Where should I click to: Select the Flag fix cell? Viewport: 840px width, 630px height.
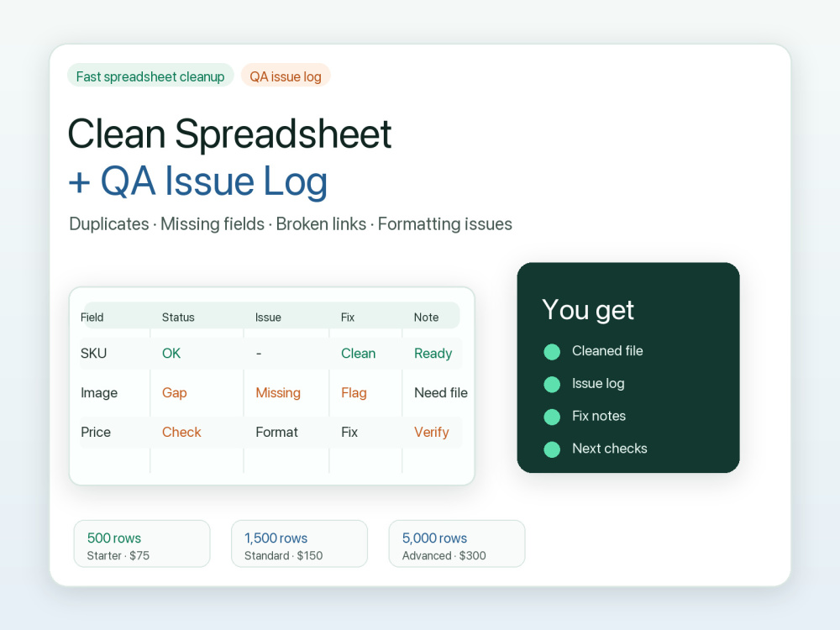tap(354, 392)
